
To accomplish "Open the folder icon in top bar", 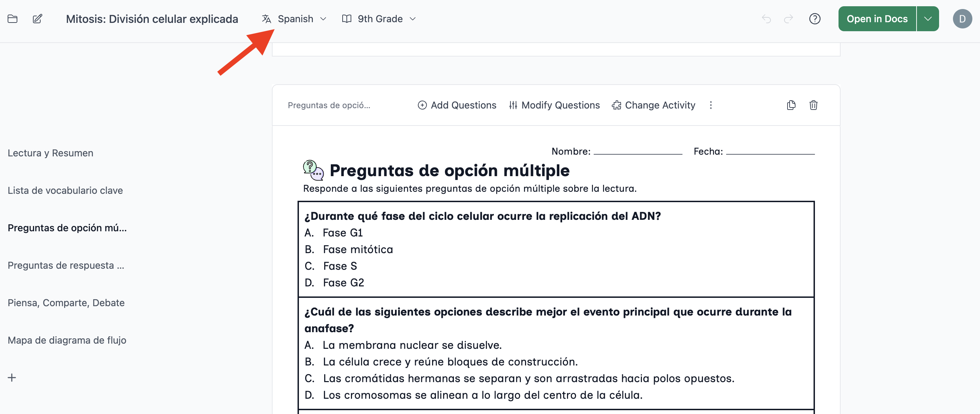I will 12,19.
